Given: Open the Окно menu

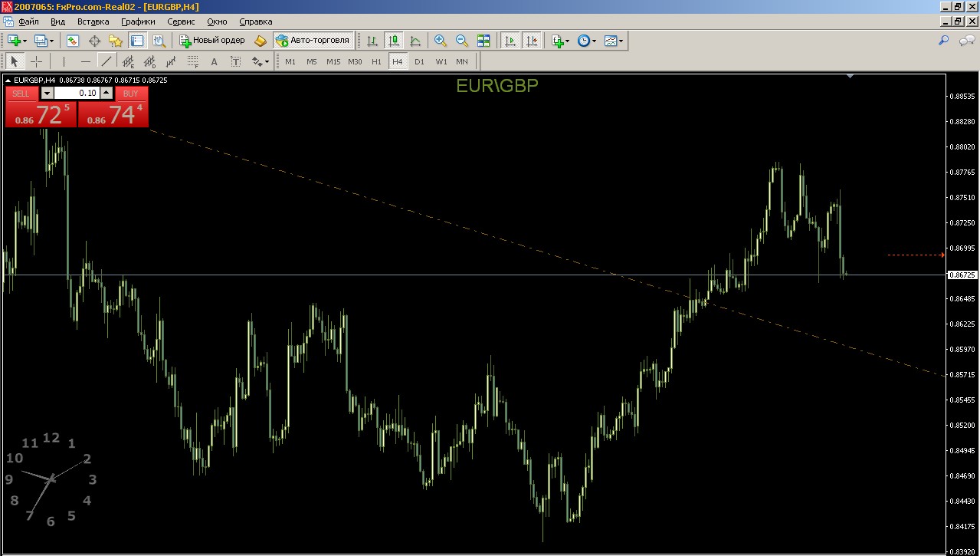Looking at the screenshot, I should [217, 21].
